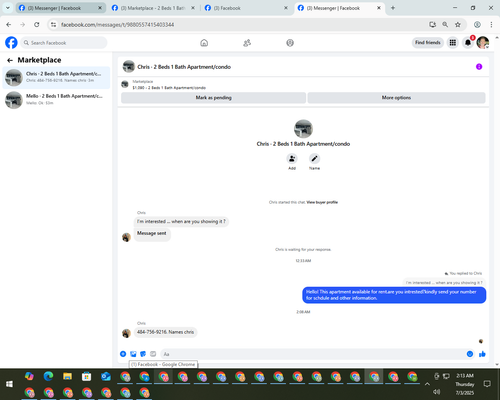500x400 pixels.
Task: Open the Groups icon in top navigation
Action: click(290, 43)
